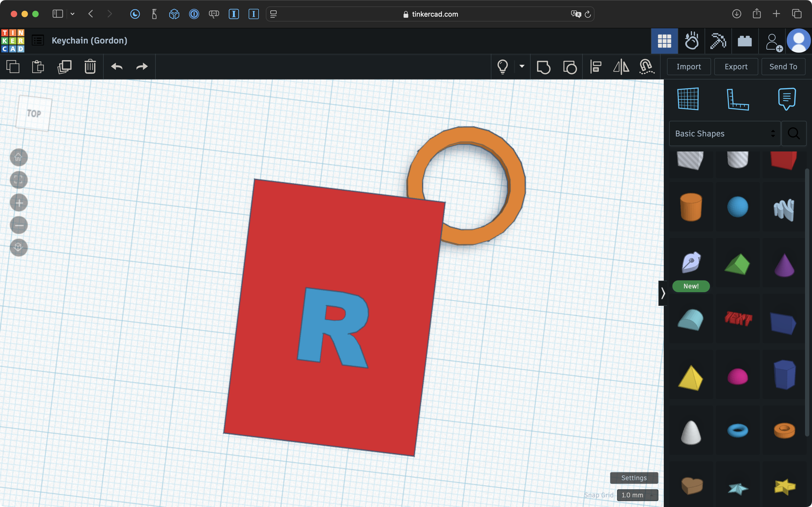Click the Undo arrow
Screen dimensions: 812x507
point(117,67)
